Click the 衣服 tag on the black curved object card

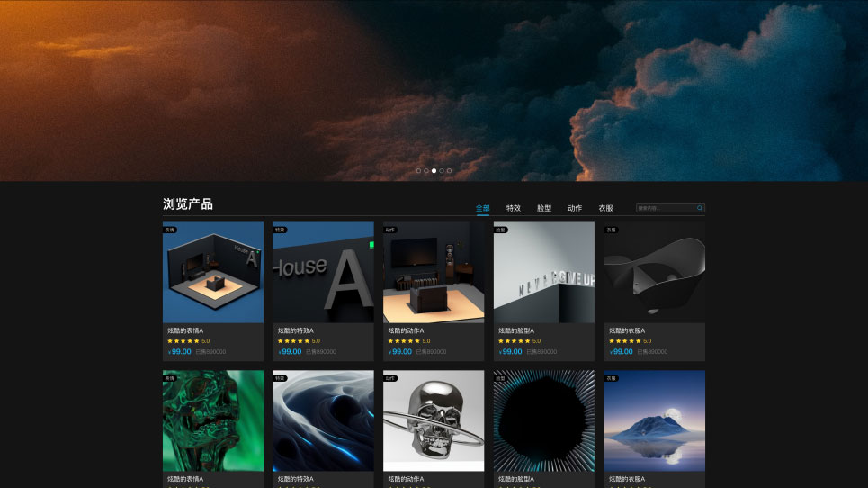(x=611, y=230)
